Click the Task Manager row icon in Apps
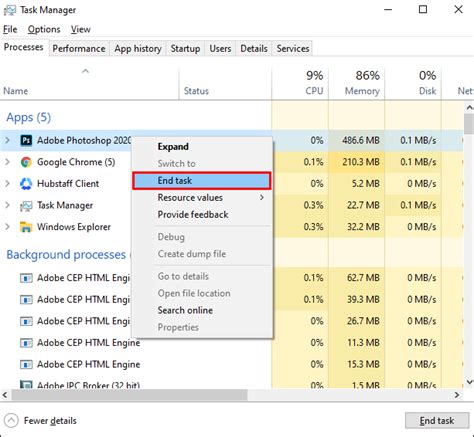The width and height of the screenshot is (474, 437). [x=26, y=206]
